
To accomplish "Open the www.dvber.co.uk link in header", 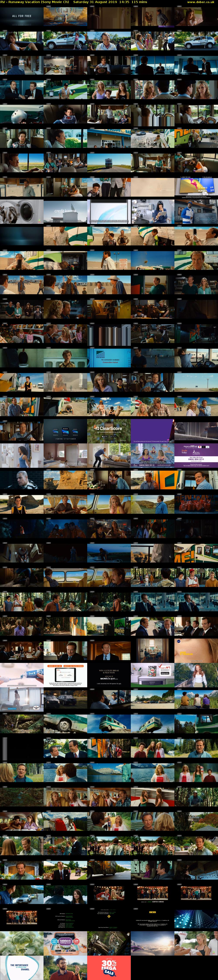I will click(x=201, y=2).
